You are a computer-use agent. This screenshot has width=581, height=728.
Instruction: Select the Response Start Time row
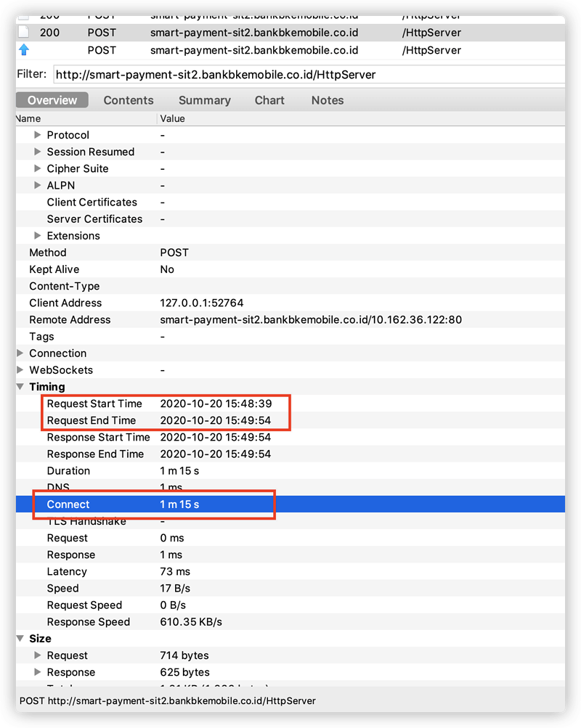290,438
